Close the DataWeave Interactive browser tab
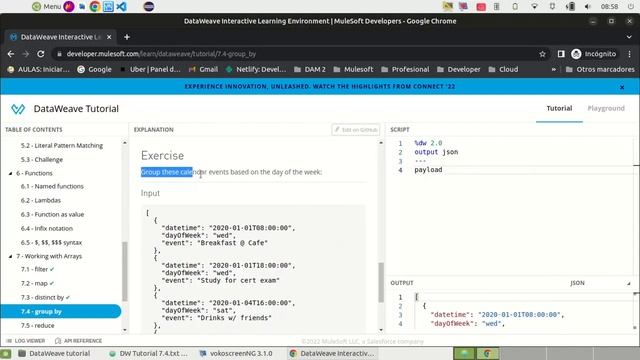The image size is (640, 360). point(109,37)
